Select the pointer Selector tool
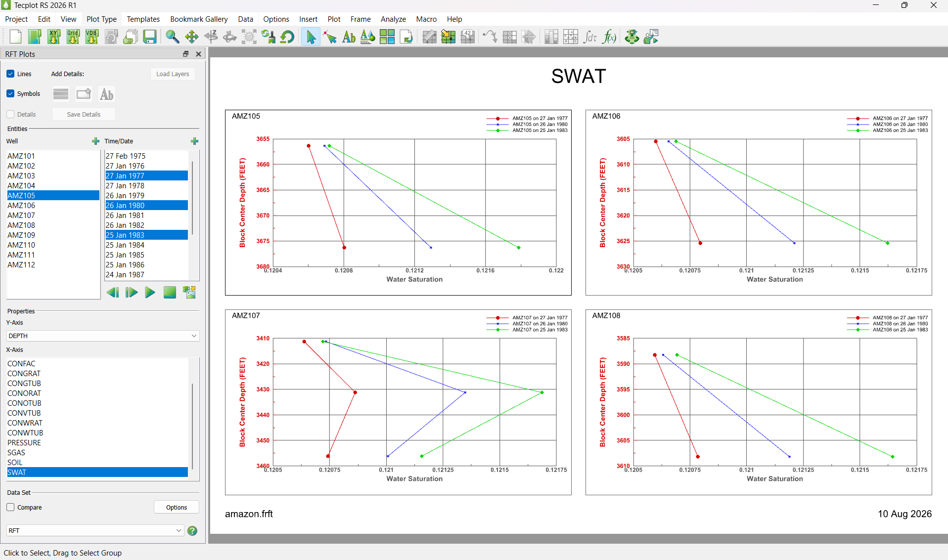948x560 pixels. [311, 37]
